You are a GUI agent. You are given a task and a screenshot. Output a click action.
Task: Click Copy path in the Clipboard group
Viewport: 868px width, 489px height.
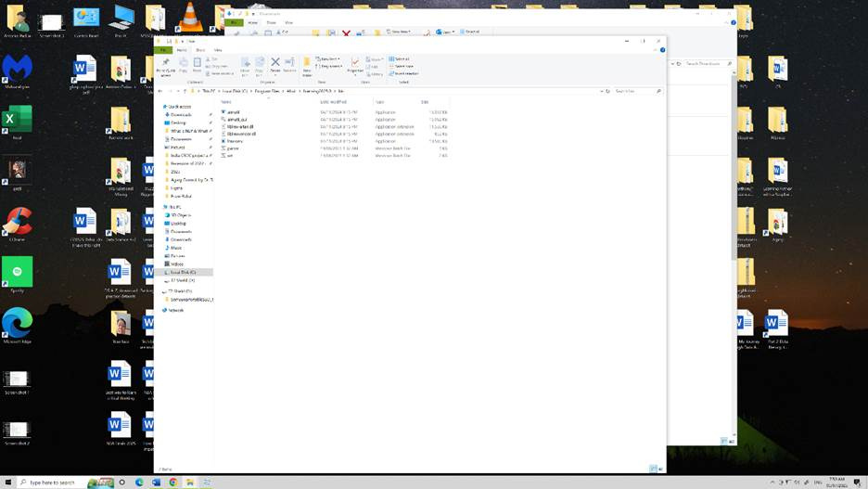click(x=216, y=66)
